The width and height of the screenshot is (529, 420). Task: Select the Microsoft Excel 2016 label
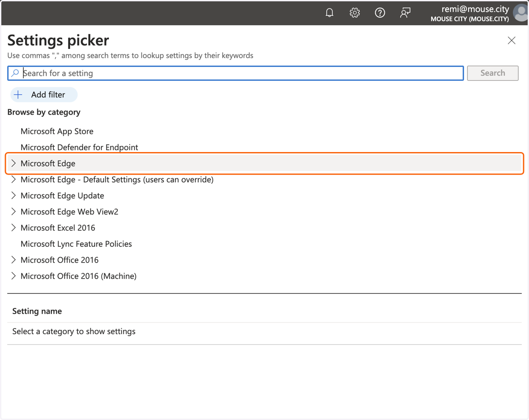(58, 228)
